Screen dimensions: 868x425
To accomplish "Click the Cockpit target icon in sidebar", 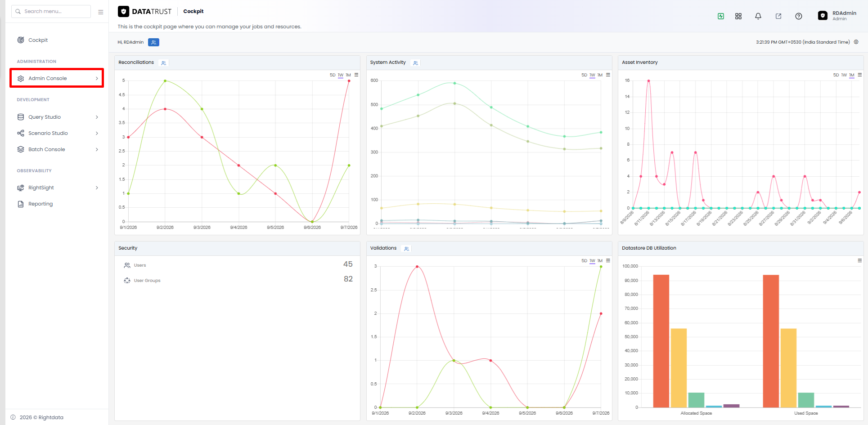I will pyautogui.click(x=21, y=40).
